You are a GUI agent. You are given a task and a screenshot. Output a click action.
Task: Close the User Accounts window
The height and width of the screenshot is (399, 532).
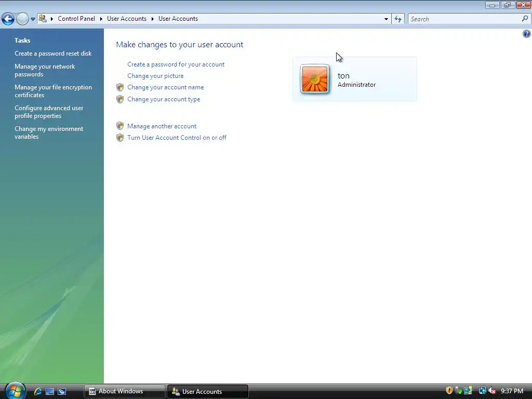pyautogui.click(x=524, y=5)
